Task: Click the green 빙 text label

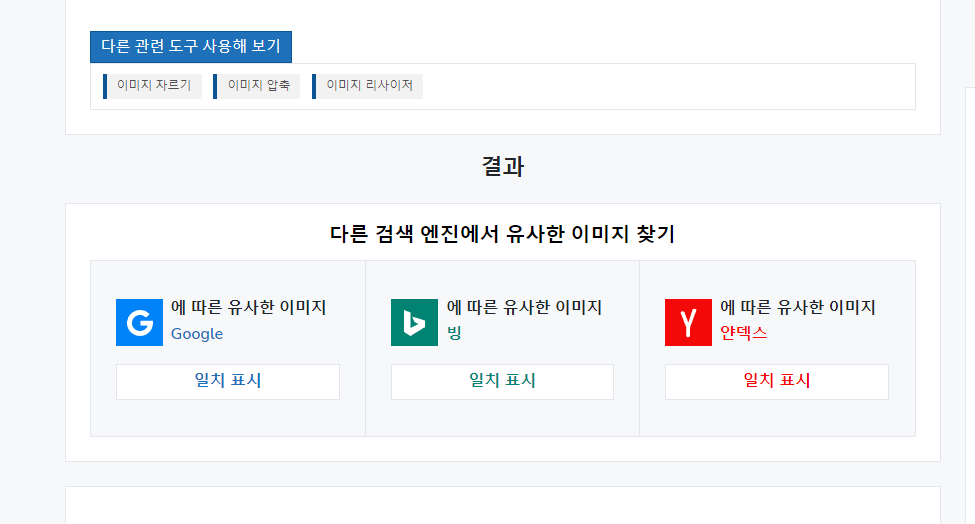Action: click(455, 333)
